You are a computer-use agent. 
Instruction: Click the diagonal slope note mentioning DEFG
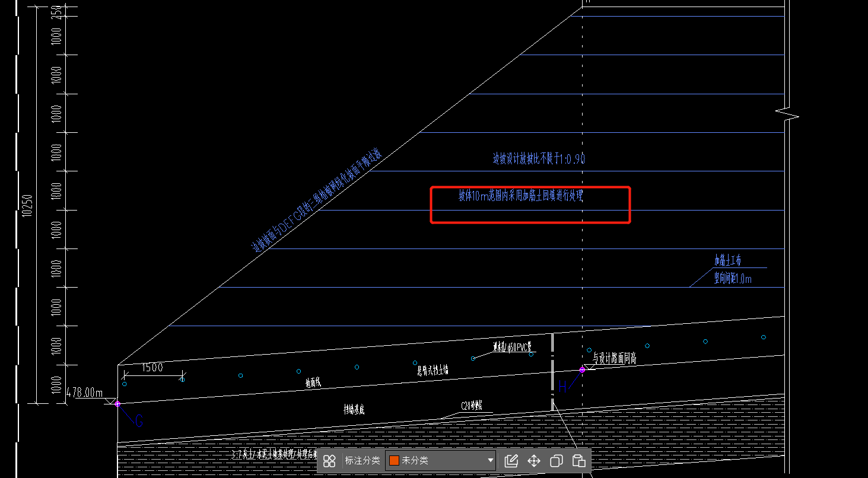[317, 200]
